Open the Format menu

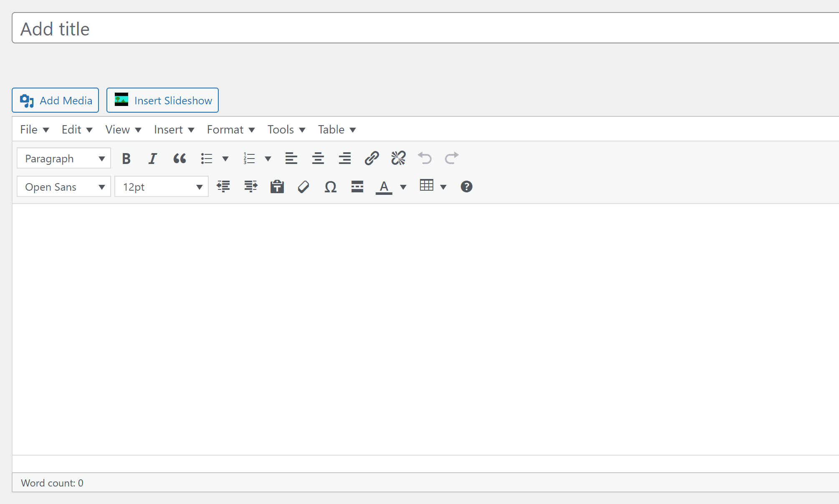pos(230,130)
